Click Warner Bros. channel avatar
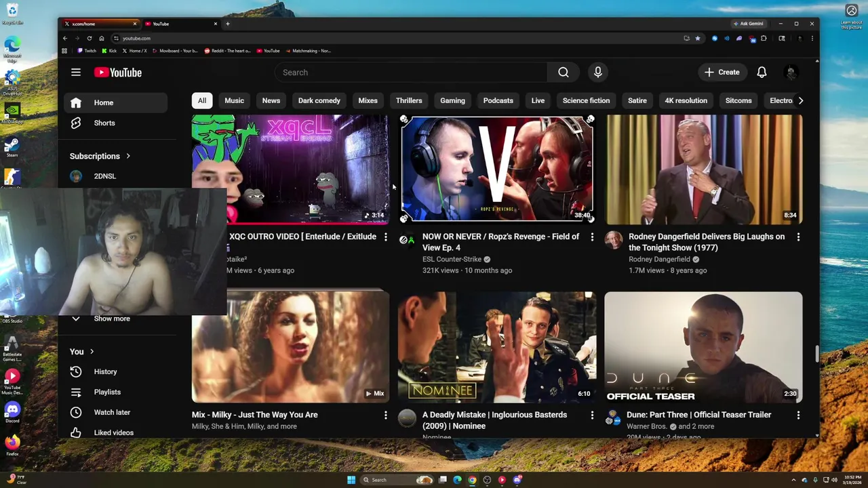This screenshot has width=868, height=488. 613,418
